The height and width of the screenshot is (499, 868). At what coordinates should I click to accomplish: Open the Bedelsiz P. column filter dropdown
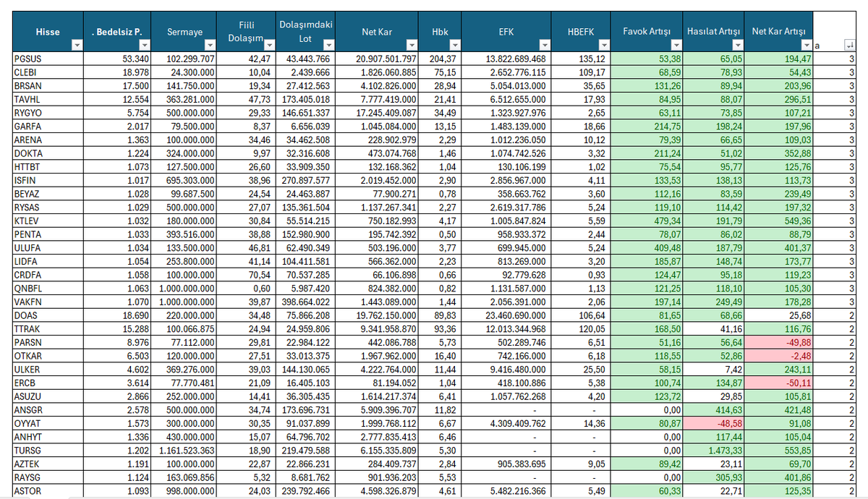click(143, 46)
